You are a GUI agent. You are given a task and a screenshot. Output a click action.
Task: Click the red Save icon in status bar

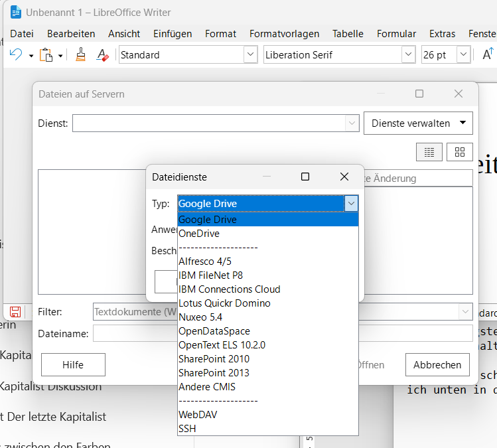[15, 312]
